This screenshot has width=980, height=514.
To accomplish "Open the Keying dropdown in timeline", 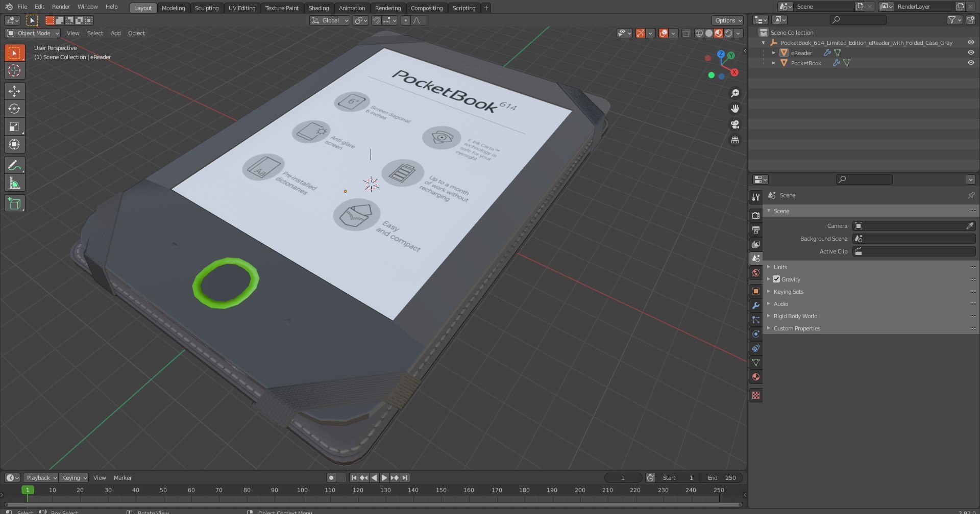I will point(73,478).
